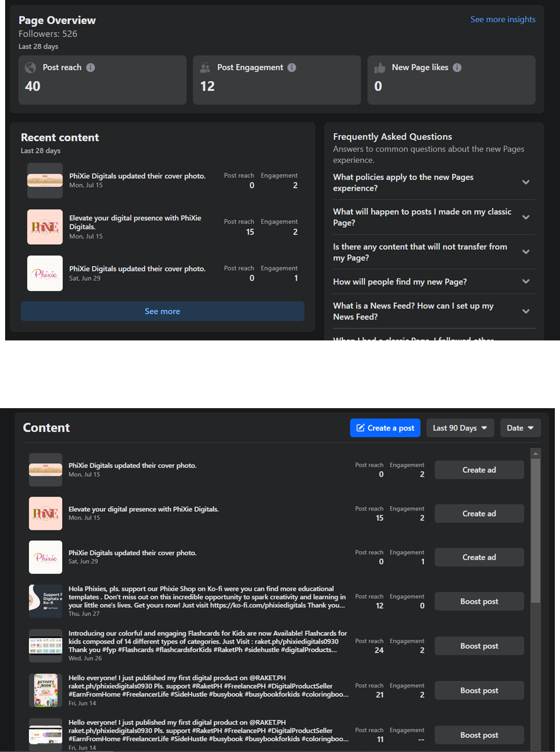The height and width of the screenshot is (752, 560).
Task: Open See more insights link
Action: (503, 19)
